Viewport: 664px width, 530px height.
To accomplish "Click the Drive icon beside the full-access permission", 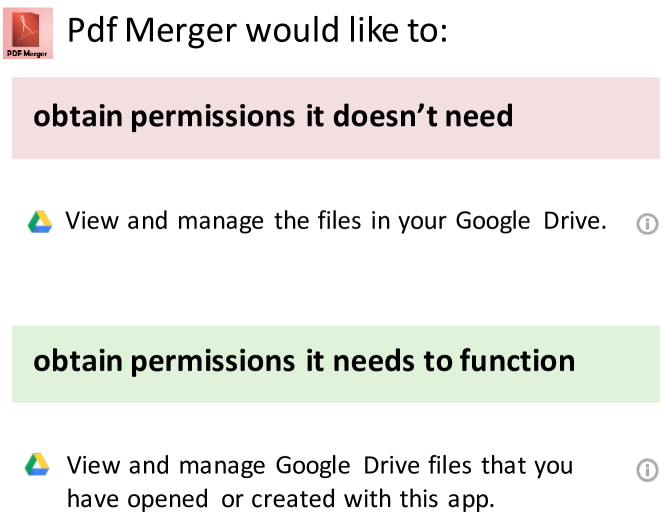I will click(x=39, y=222).
